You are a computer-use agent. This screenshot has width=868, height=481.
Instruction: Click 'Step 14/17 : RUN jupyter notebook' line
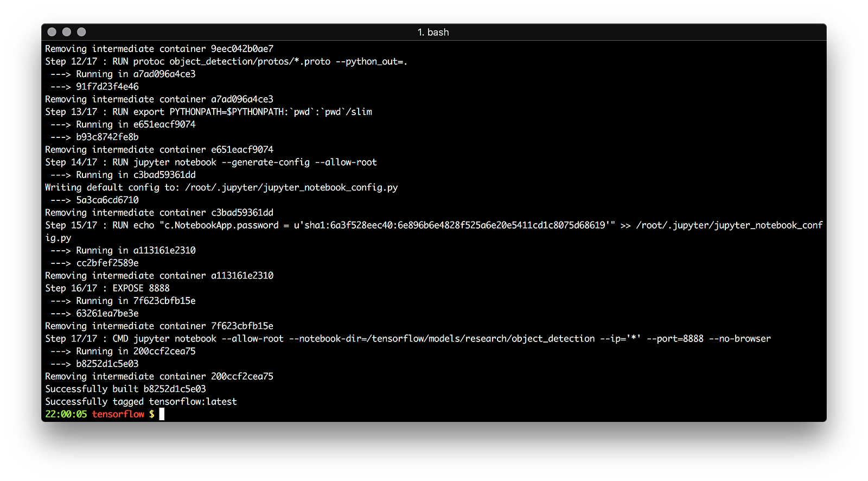point(211,162)
